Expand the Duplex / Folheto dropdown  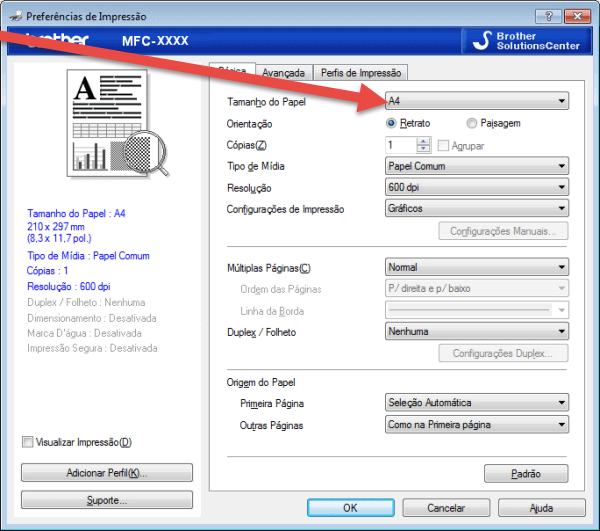[476, 331]
